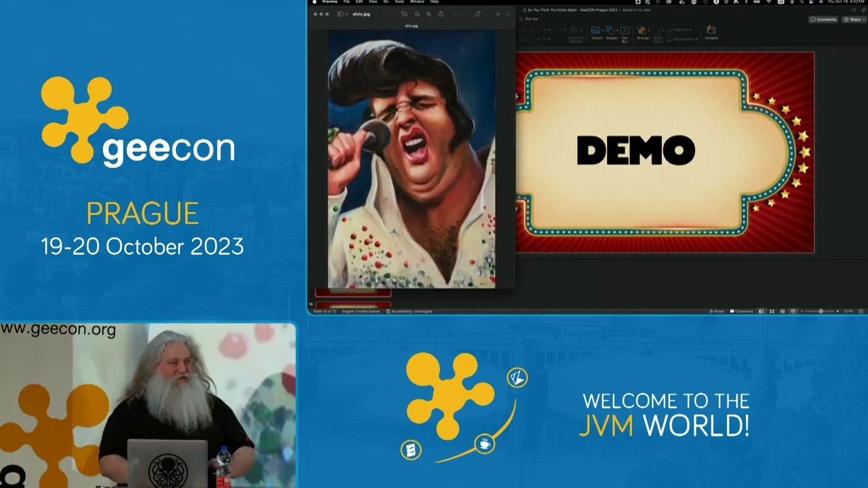Switch to Normal view in the status bar
This screenshot has height=488, width=868.
pyautogui.click(x=762, y=311)
